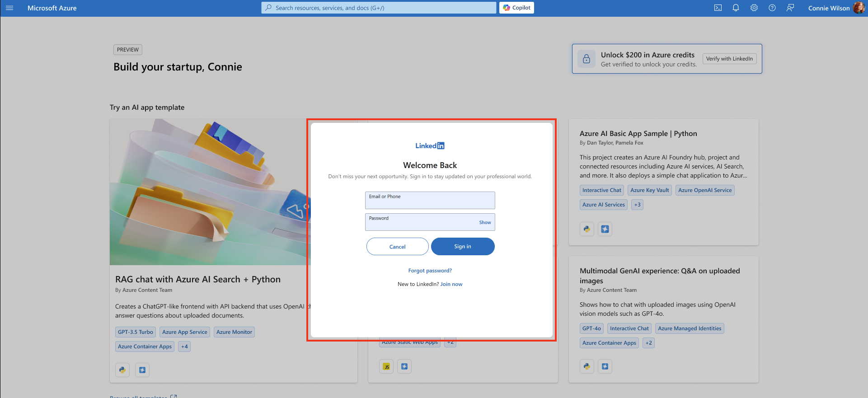Click the Azure AI icon on RAG chat card
This screenshot has height=398, width=868.
coord(142,370)
